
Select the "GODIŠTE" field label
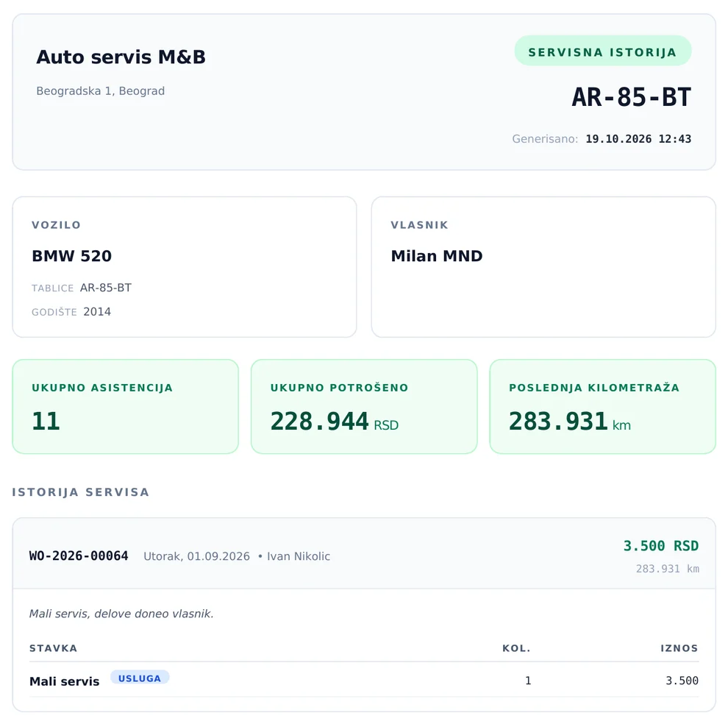[54, 312]
